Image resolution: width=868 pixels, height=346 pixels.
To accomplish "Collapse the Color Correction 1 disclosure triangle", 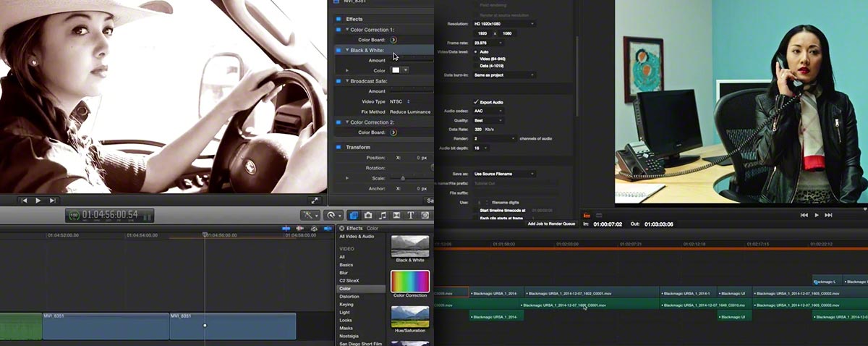I will click(346, 30).
